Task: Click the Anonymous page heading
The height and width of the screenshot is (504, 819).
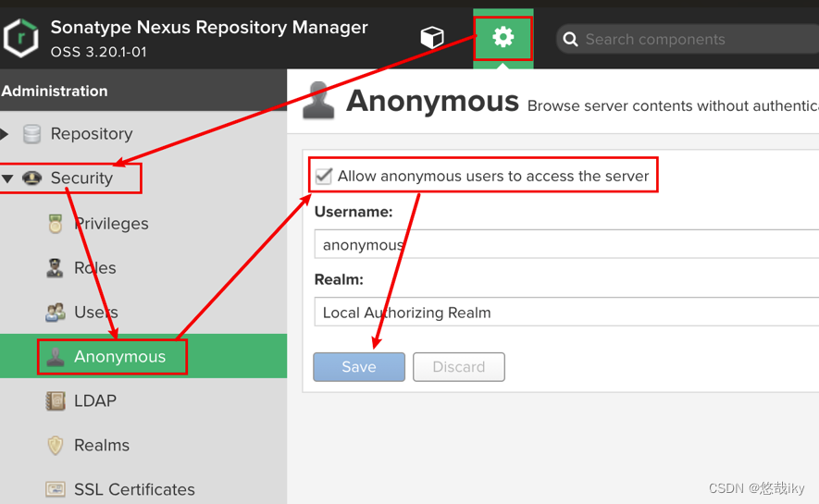Action: [432, 101]
